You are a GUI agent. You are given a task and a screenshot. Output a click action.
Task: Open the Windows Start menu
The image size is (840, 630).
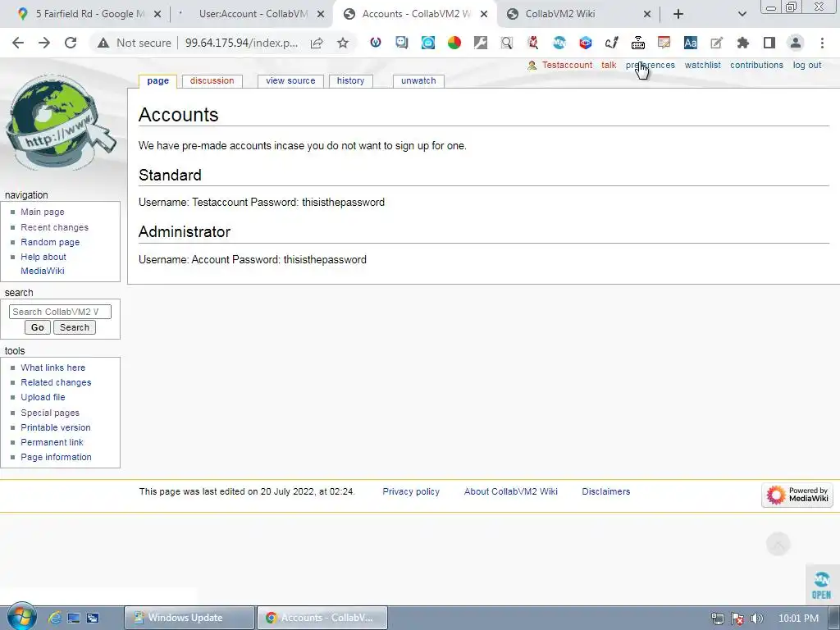coord(21,617)
